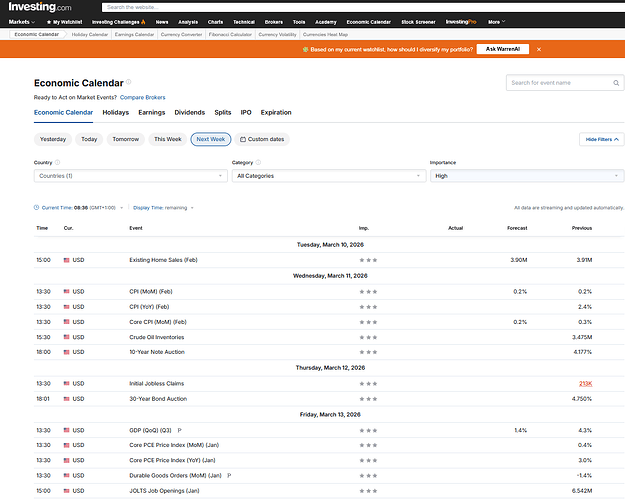Open the Country dropdown
Viewport: 625px width, 500px height.
click(x=130, y=176)
